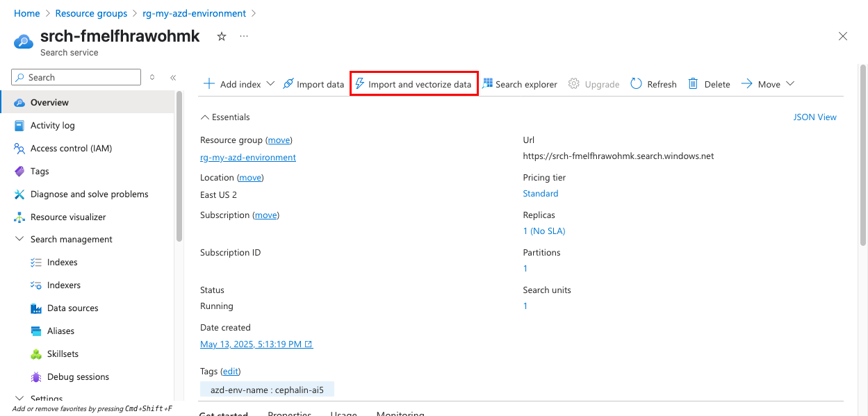This screenshot has height=416, width=868.
Task: Click the edit link next to Tags
Action: pyautogui.click(x=230, y=372)
